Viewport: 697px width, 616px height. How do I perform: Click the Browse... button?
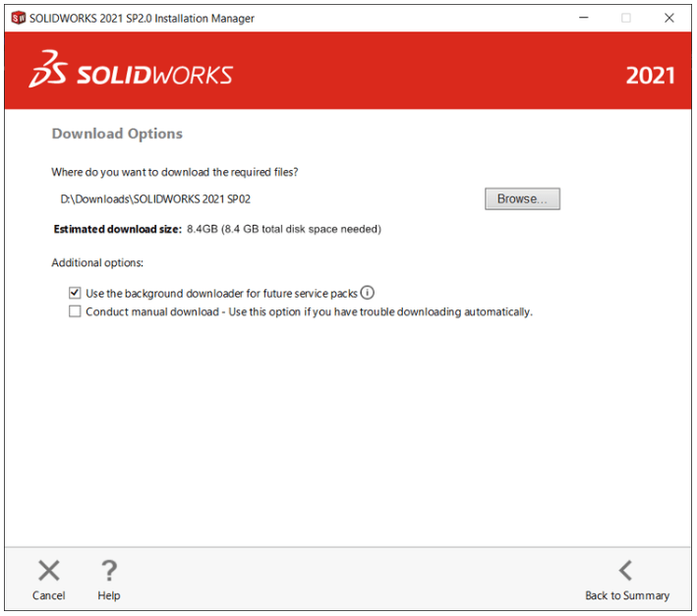(x=522, y=198)
